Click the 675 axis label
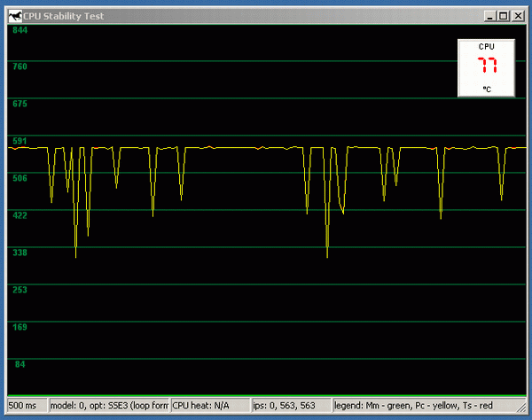Screen dimensions: 532x420 (20, 104)
